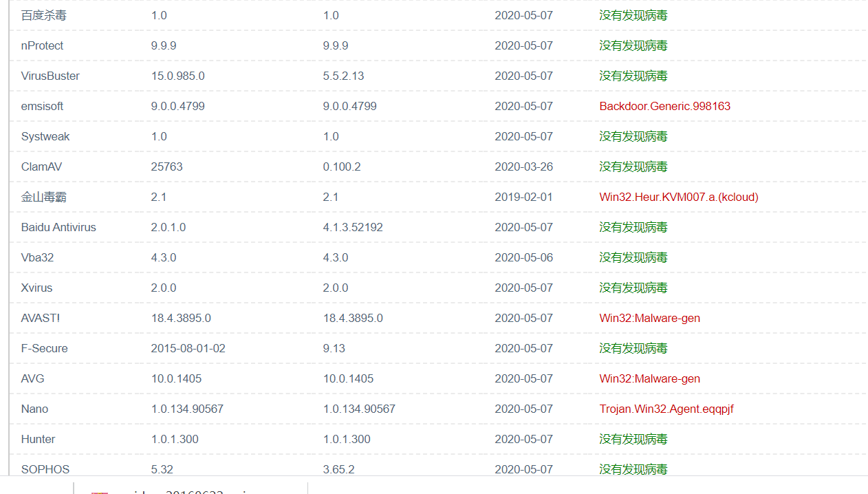868x494 pixels.
Task: Click the 9.13 version cell
Action: click(x=334, y=348)
